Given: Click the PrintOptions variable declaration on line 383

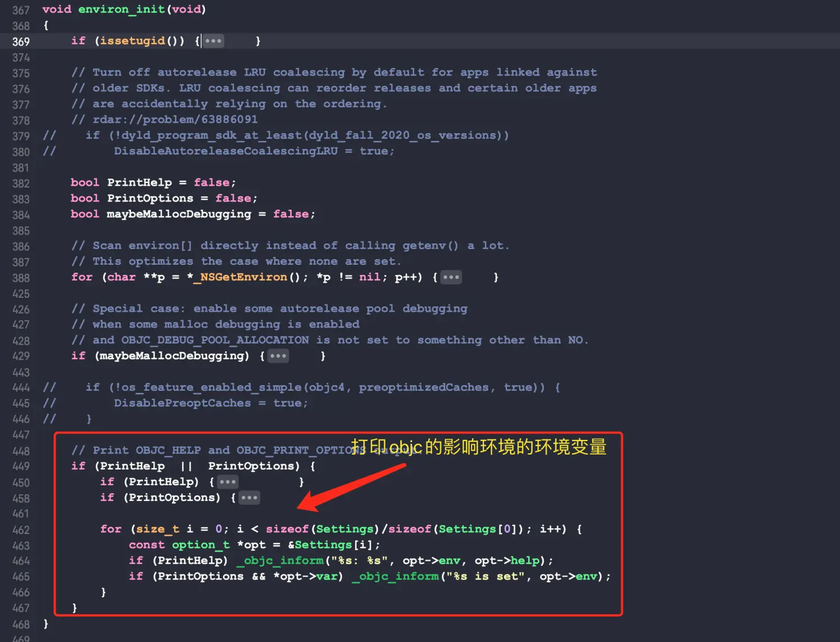Looking at the screenshot, I should [x=150, y=198].
